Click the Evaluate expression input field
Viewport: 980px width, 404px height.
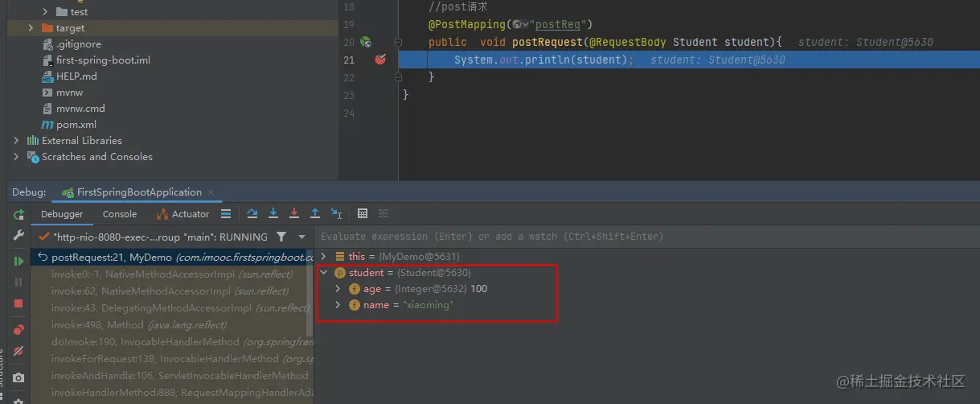[x=646, y=237]
